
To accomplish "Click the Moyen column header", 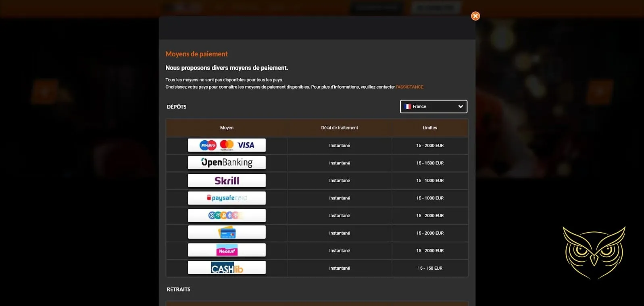I will click(227, 128).
